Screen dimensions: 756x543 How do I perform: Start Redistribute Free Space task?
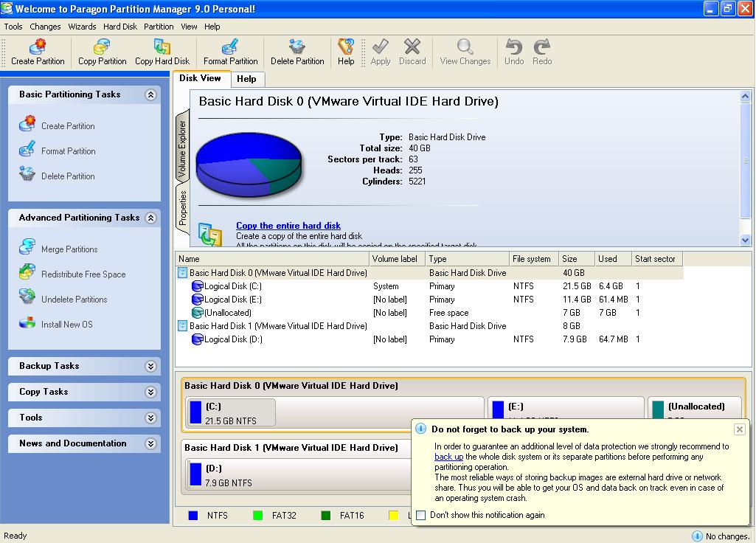point(83,274)
